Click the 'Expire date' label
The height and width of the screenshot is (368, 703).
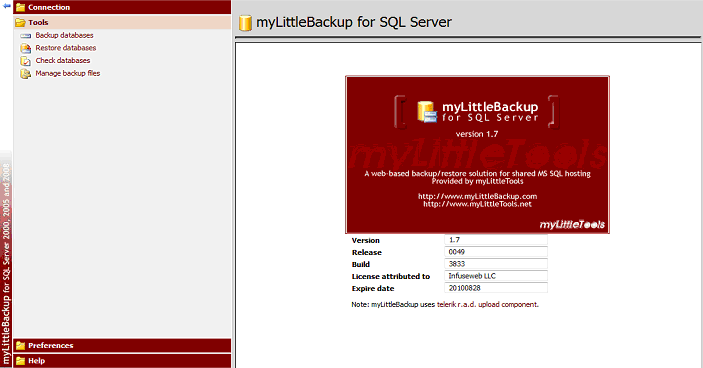coord(373,289)
